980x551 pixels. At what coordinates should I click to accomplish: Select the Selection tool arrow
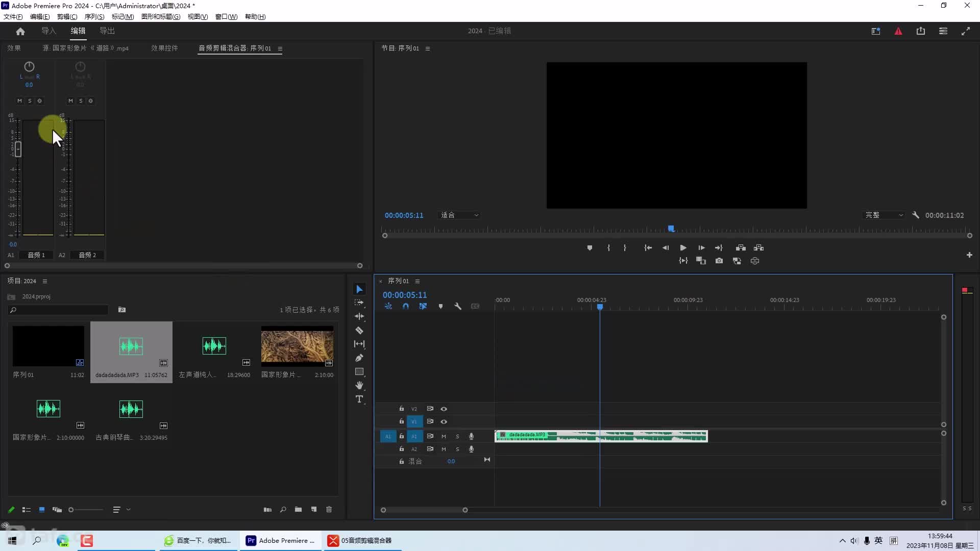click(x=359, y=289)
